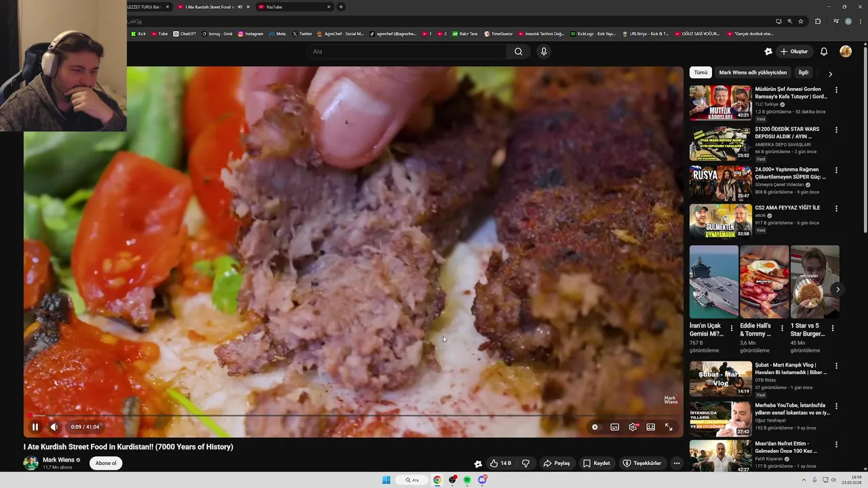Click the Ara search input field
This screenshot has width=868, height=488.
[x=407, y=52]
